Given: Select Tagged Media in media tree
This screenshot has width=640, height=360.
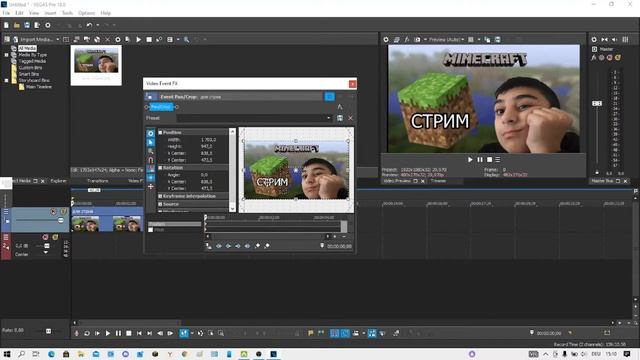Looking at the screenshot, I should (x=32, y=61).
